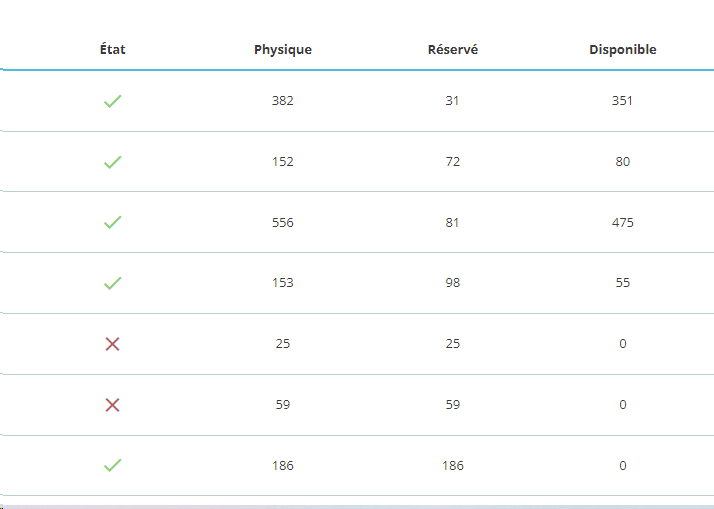Image resolution: width=714 pixels, height=509 pixels.
Task: Sort by the Réservé column header
Action: pyautogui.click(x=453, y=50)
